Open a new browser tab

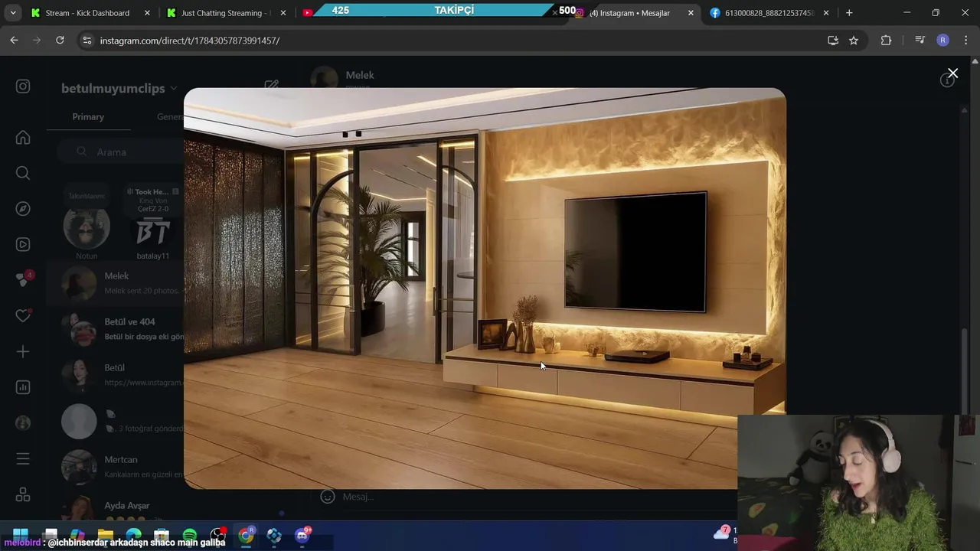point(849,13)
